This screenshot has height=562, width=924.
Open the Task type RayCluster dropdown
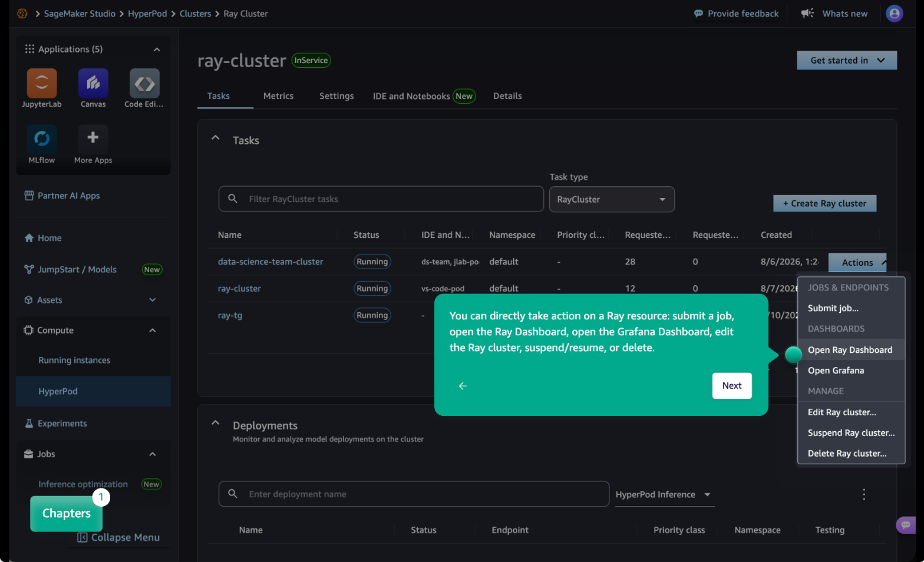tap(612, 199)
